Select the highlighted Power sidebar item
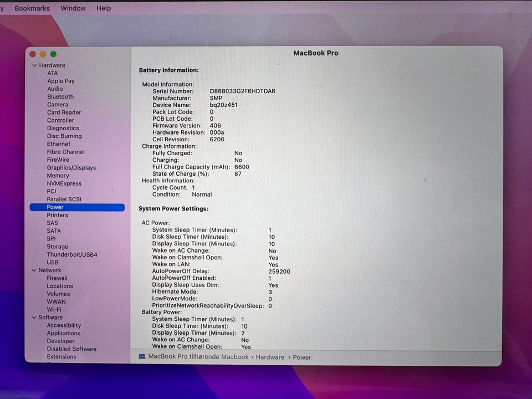 coord(78,207)
